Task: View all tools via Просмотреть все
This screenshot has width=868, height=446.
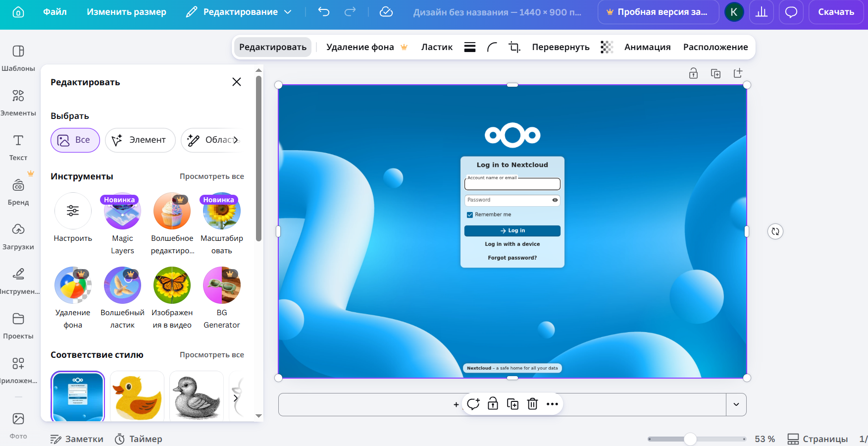Action: point(212,176)
